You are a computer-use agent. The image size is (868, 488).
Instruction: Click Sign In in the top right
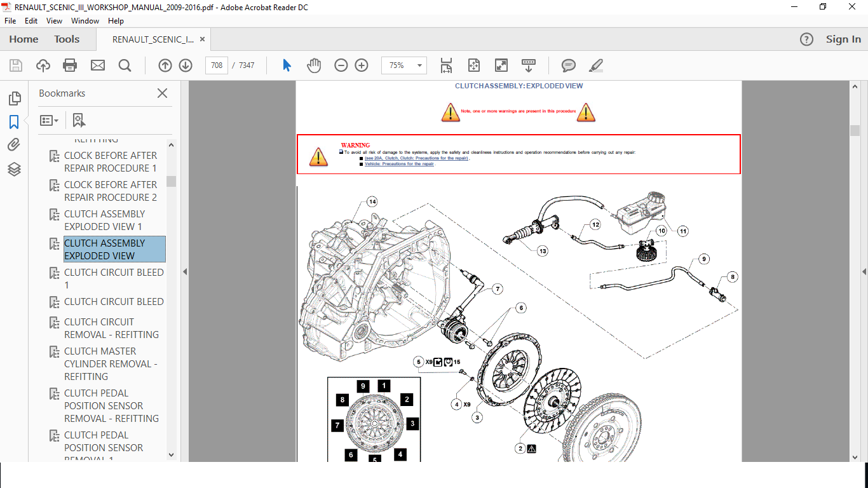(843, 39)
